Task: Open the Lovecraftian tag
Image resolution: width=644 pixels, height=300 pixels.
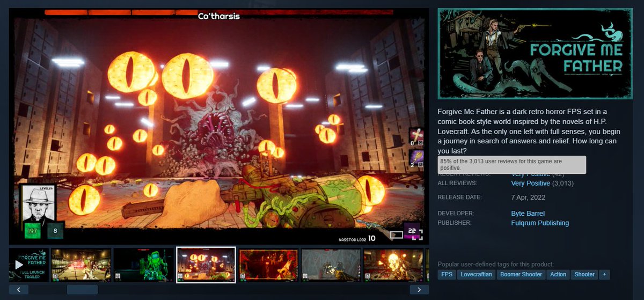Action: tap(475, 274)
